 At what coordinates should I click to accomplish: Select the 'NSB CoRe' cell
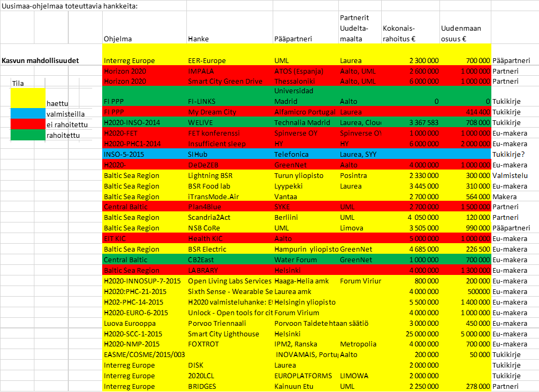click(x=230, y=228)
